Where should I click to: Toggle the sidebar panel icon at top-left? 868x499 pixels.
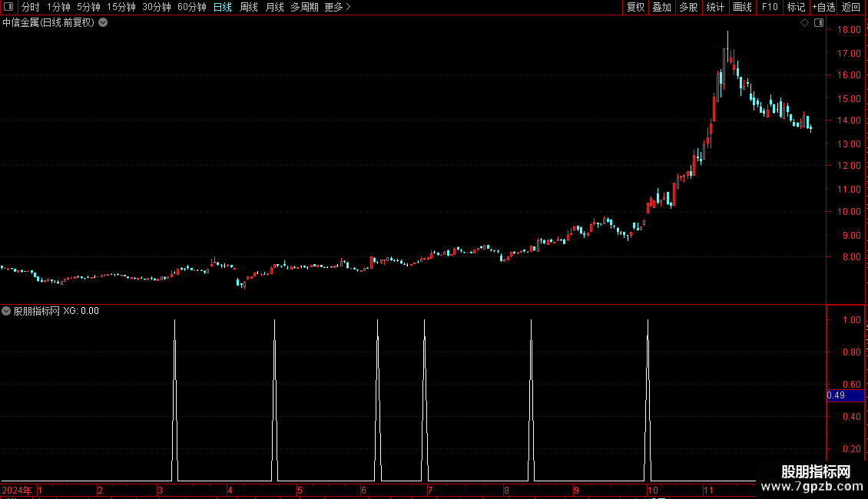pyautogui.click(x=8, y=7)
